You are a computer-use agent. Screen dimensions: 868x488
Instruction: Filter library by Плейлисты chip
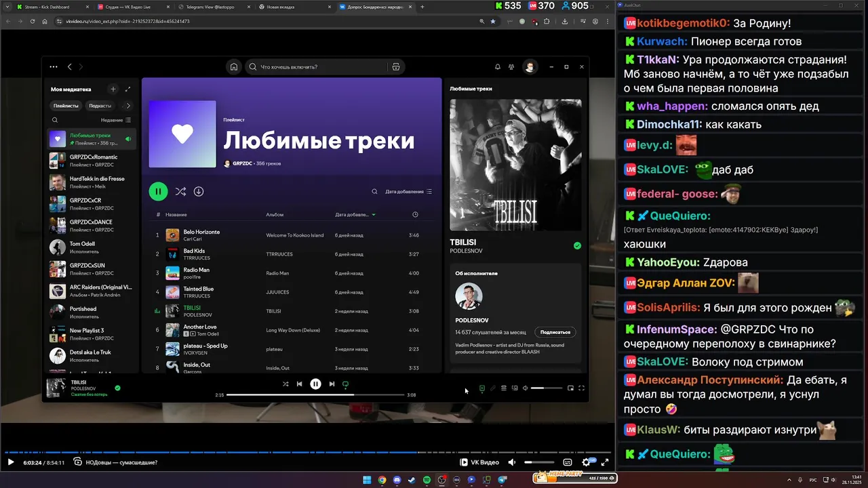point(66,106)
